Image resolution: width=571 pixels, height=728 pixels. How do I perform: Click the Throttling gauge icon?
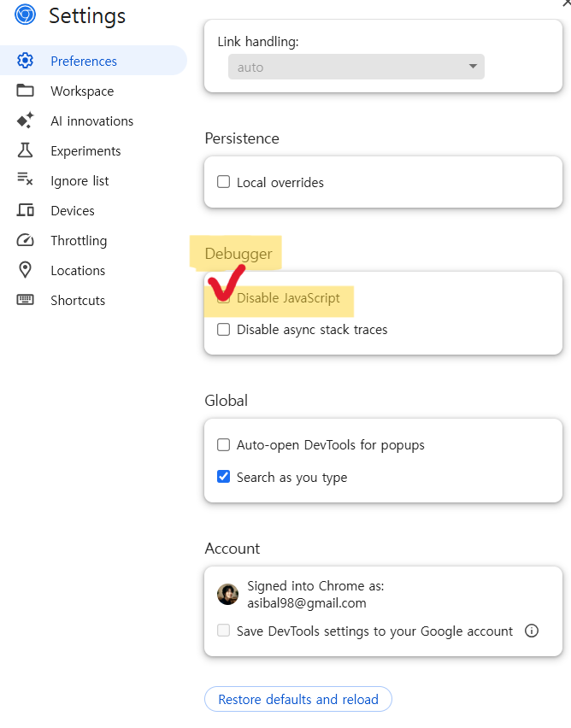(25, 240)
